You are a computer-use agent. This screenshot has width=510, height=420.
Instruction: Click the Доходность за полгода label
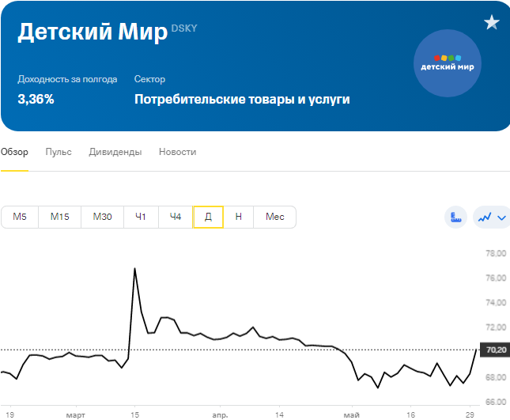pyautogui.click(x=67, y=79)
